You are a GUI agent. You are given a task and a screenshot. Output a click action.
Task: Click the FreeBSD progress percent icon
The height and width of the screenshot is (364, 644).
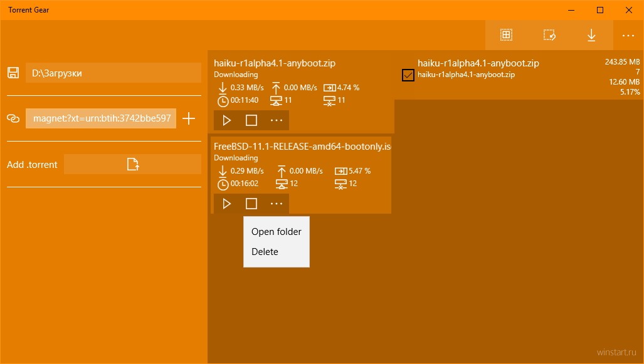341,171
